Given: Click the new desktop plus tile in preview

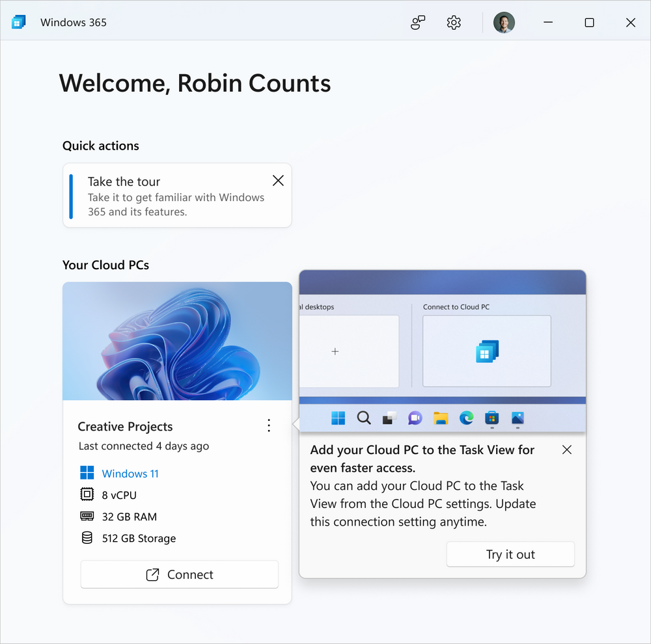Looking at the screenshot, I should coord(335,351).
